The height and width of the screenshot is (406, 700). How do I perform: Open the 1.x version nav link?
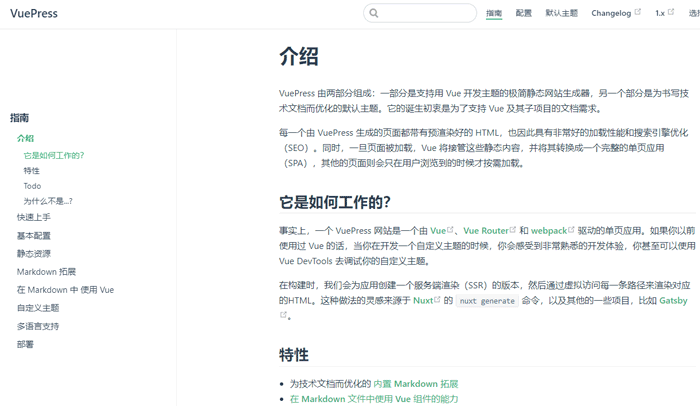click(x=660, y=13)
